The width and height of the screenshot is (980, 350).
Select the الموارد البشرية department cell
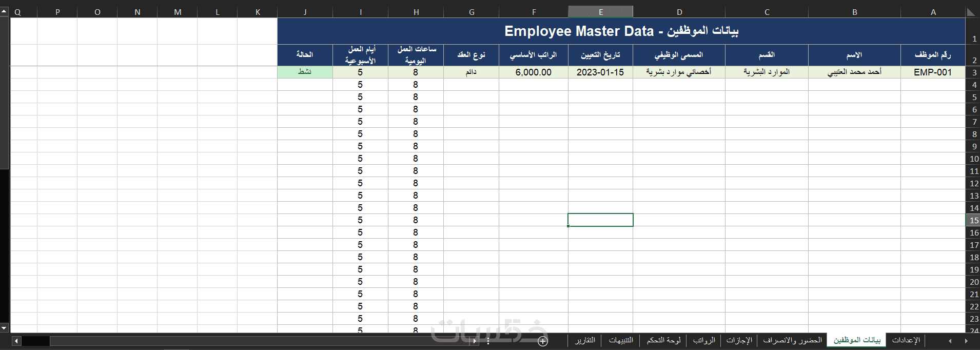click(767, 72)
